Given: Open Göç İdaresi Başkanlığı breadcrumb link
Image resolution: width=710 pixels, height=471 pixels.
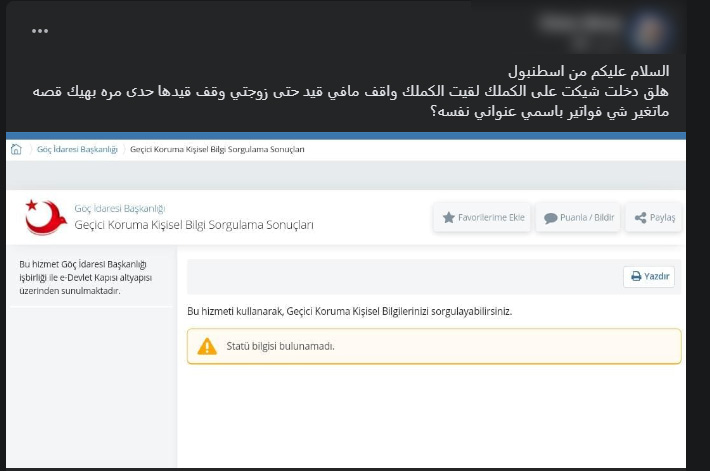Looking at the screenshot, I should click(x=77, y=149).
